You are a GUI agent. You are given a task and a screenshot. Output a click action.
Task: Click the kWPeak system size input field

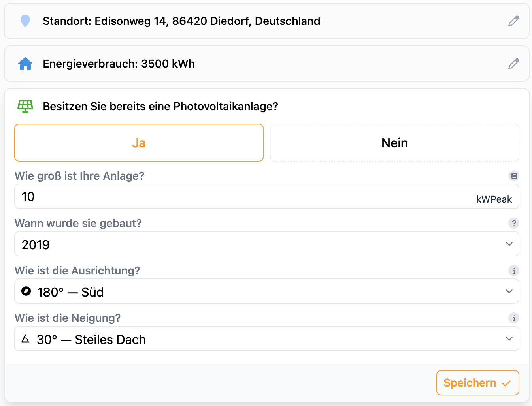pyautogui.click(x=245, y=197)
